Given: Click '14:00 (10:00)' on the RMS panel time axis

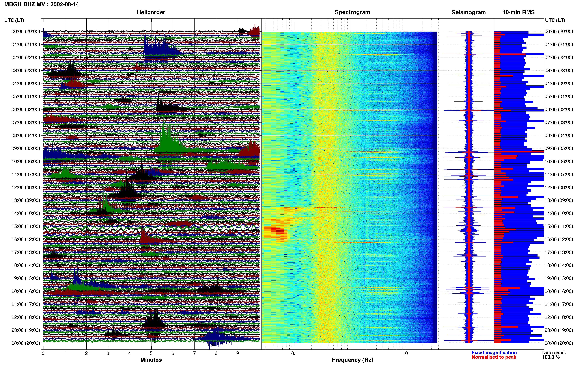Looking at the screenshot, I should pos(559,213).
